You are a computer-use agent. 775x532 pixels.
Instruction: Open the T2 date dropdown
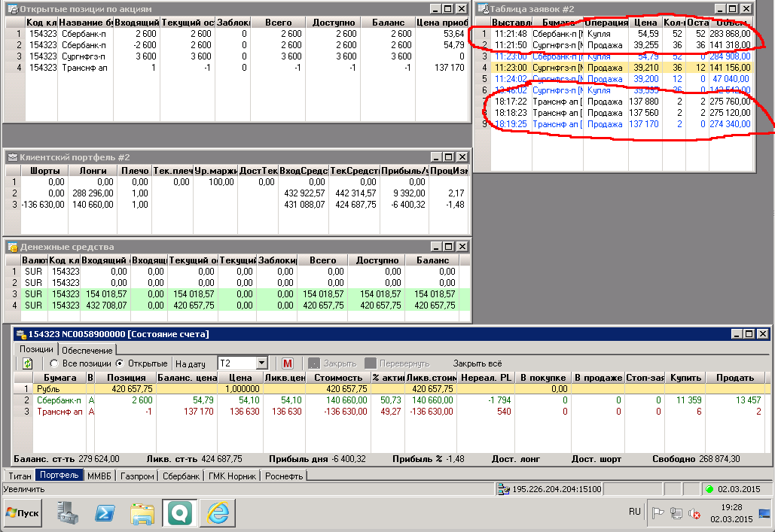coord(262,363)
